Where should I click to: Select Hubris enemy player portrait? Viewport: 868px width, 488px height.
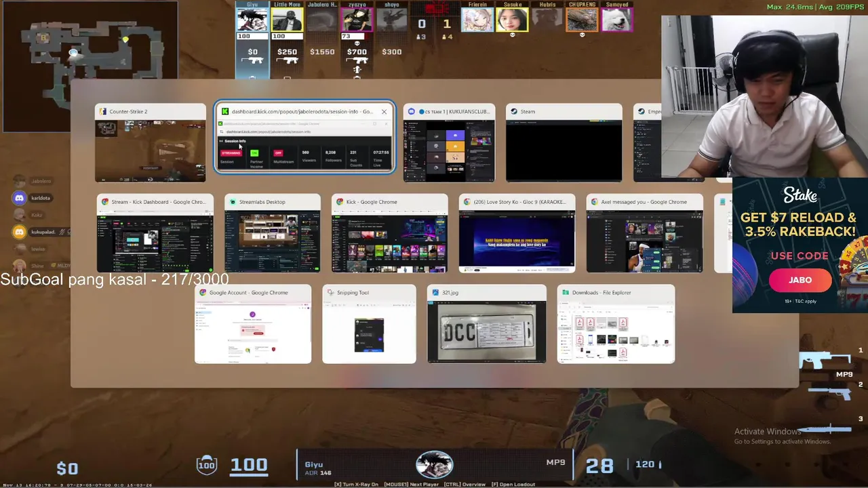click(x=547, y=20)
